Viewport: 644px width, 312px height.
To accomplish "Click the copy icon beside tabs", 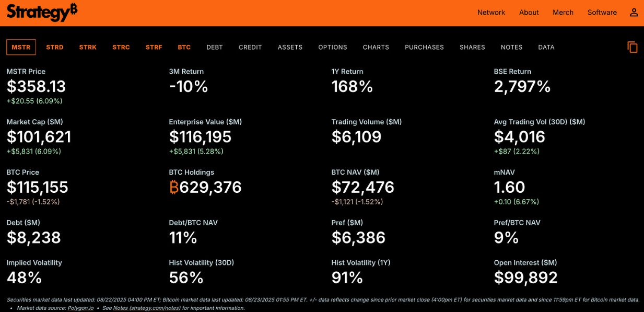I will pos(633,47).
